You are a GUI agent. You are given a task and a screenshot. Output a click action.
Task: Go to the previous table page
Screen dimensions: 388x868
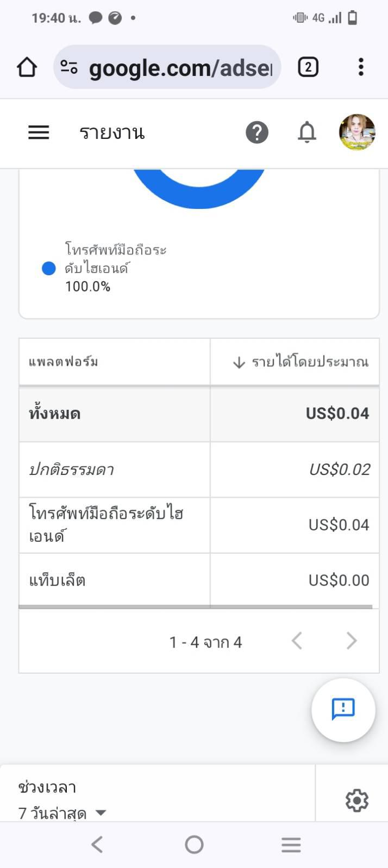(297, 641)
